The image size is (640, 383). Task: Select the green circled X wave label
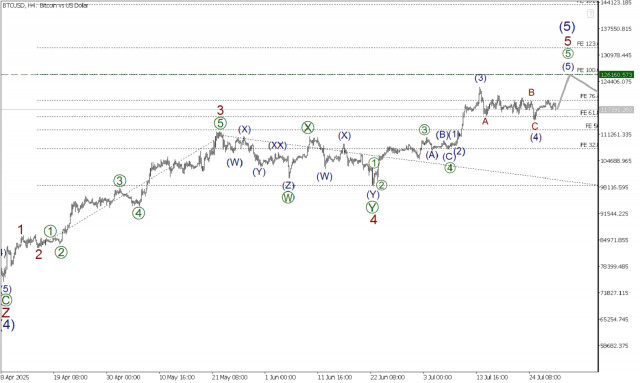tap(308, 127)
